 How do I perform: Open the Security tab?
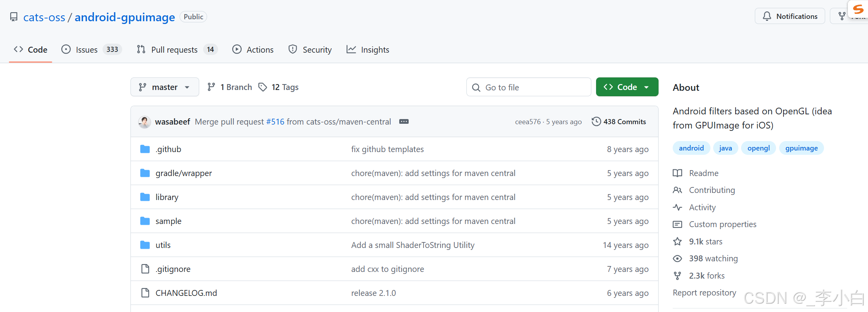pos(310,50)
